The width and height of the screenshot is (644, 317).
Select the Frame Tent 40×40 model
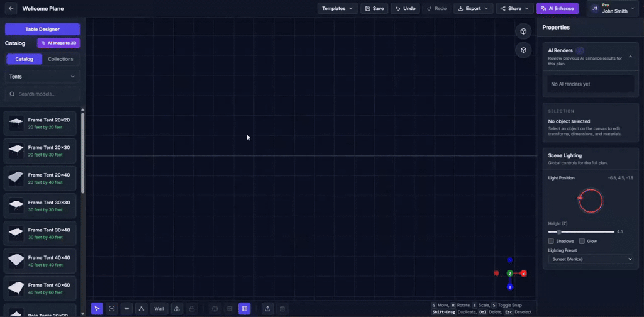pyautogui.click(x=40, y=261)
